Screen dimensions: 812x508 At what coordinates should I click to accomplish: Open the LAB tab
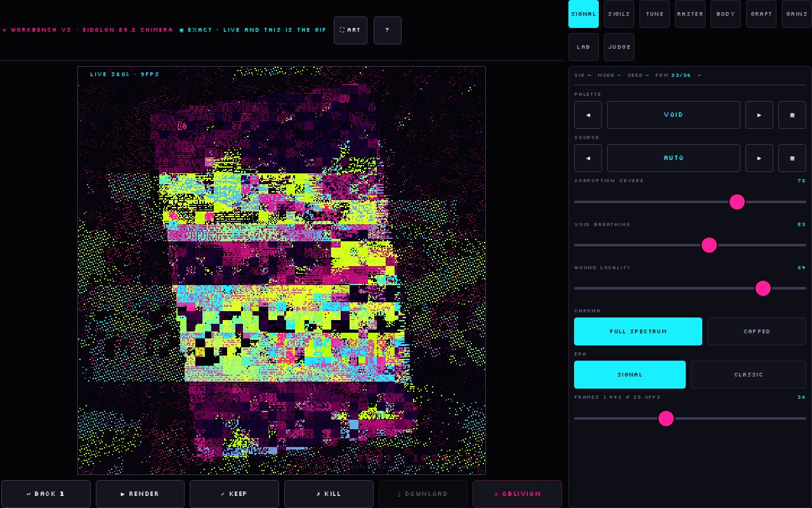584,47
